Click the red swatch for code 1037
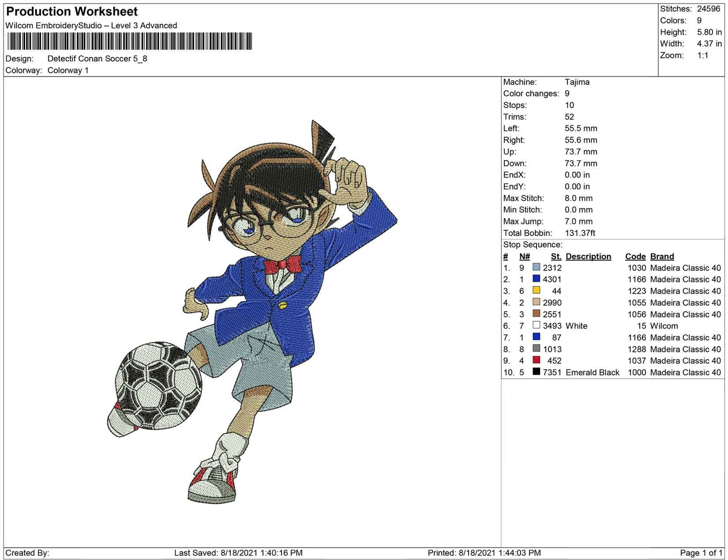Image resolution: width=728 pixels, height=560 pixels. pos(536,360)
